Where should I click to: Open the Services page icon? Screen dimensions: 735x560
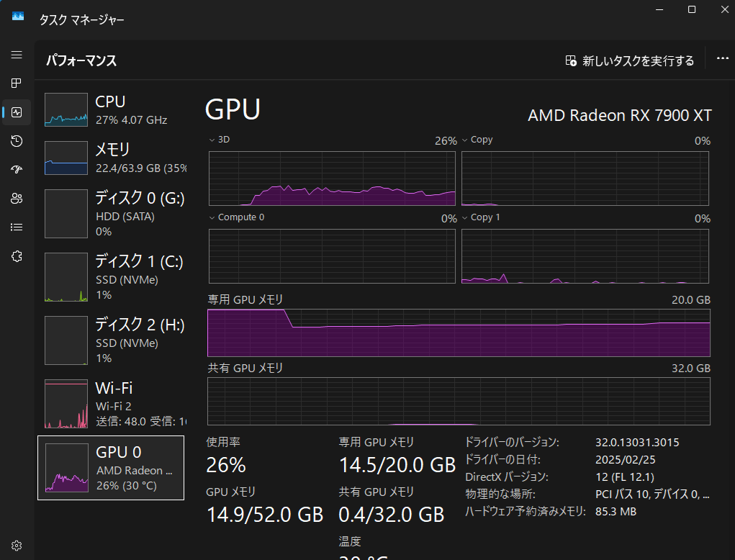(17, 256)
